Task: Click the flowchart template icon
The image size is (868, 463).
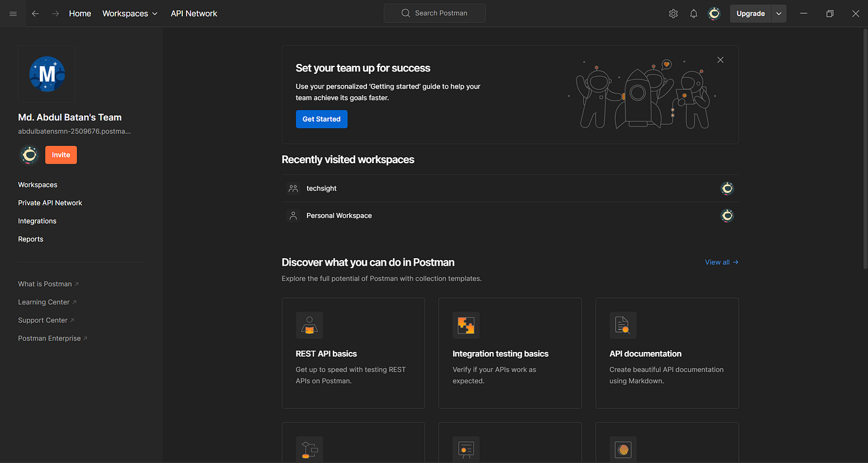Action: tap(309, 449)
